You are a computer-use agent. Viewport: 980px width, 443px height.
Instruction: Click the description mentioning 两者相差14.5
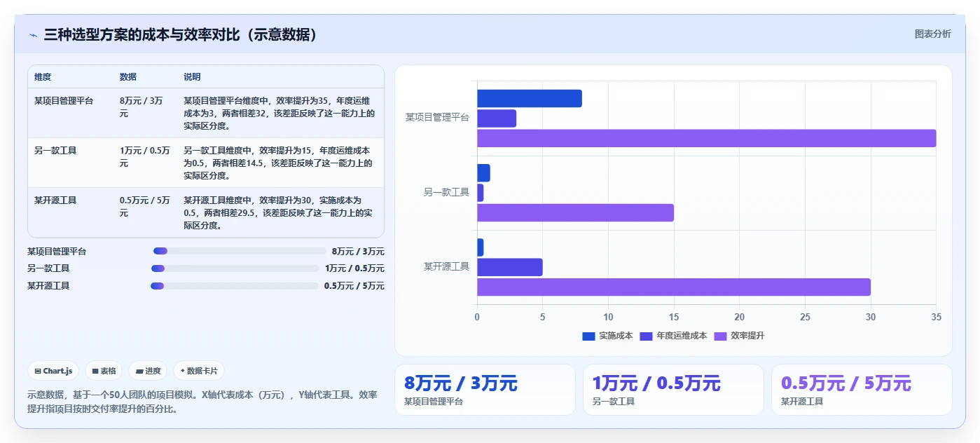[x=278, y=163]
